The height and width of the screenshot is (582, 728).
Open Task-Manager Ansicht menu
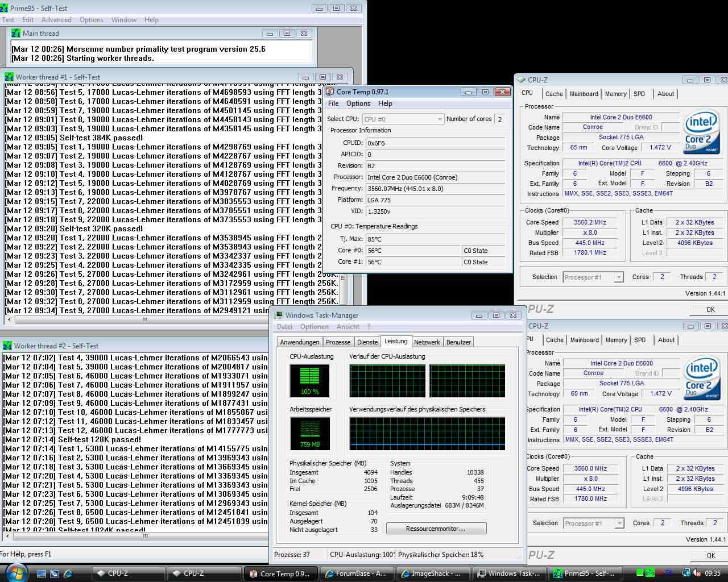[x=348, y=327]
